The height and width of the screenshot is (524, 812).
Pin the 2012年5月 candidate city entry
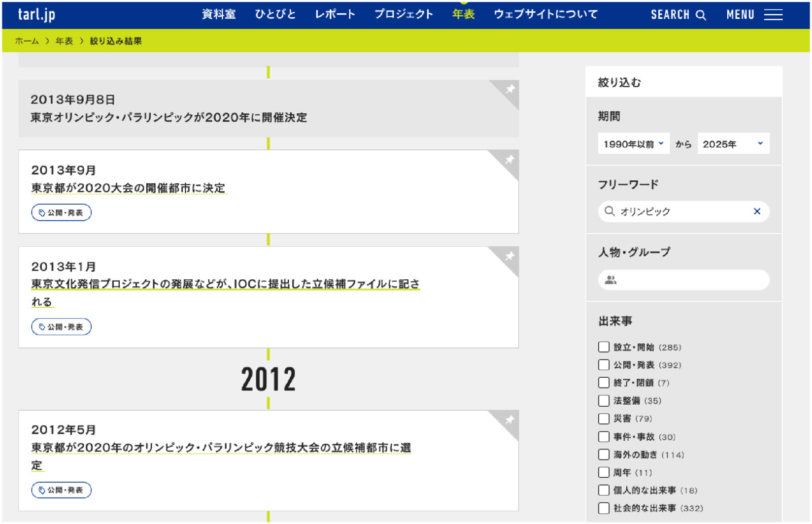click(510, 419)
